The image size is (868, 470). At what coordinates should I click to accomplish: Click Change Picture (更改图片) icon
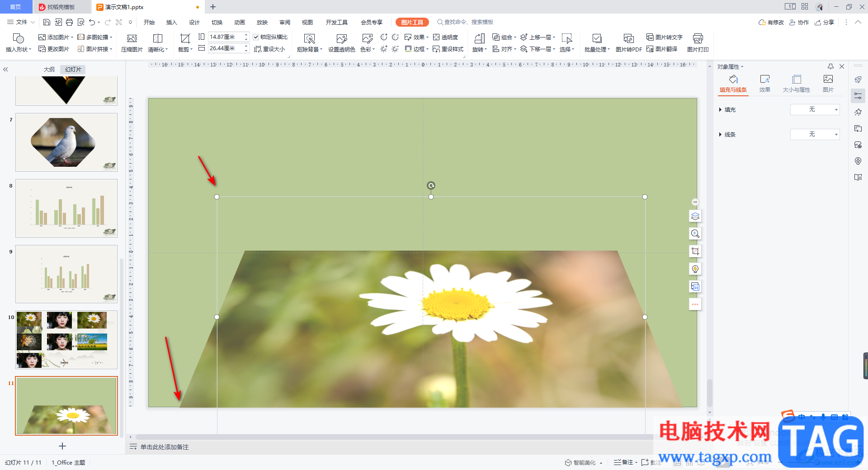42,49
